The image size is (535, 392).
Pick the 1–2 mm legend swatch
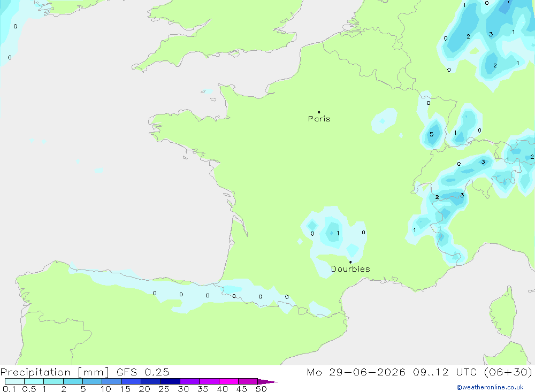pos(53,381)
